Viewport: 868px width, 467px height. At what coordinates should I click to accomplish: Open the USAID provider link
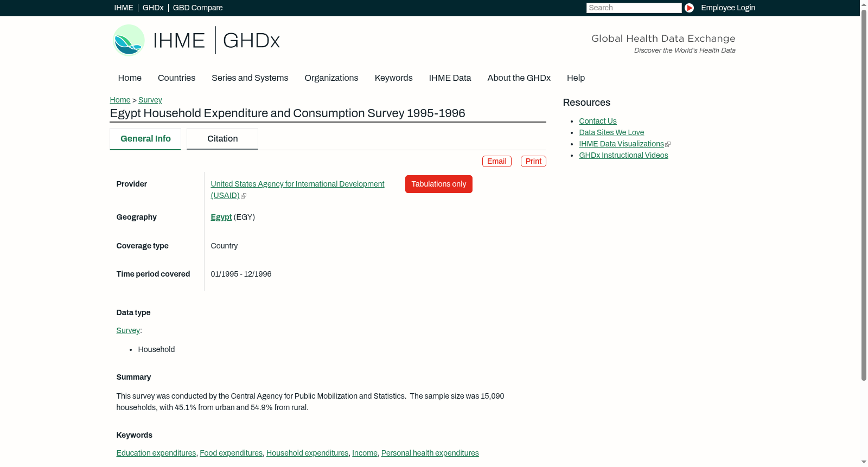pos(297,190)
